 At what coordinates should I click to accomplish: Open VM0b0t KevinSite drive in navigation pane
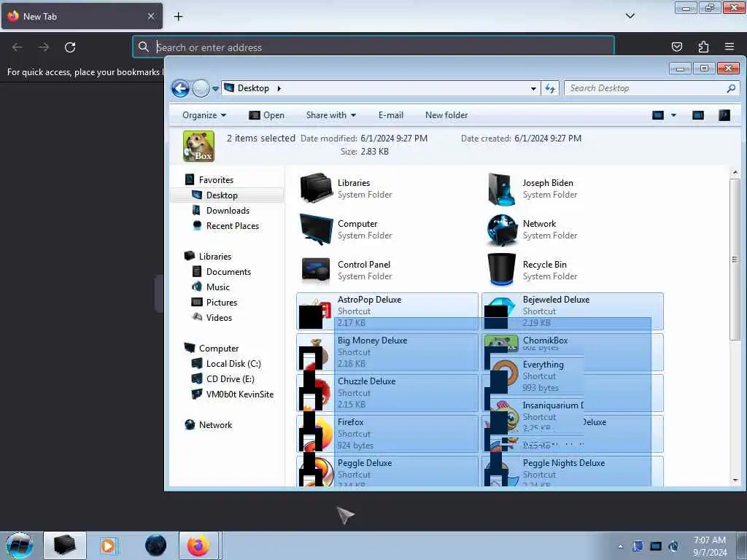click(x=239, y=394)
